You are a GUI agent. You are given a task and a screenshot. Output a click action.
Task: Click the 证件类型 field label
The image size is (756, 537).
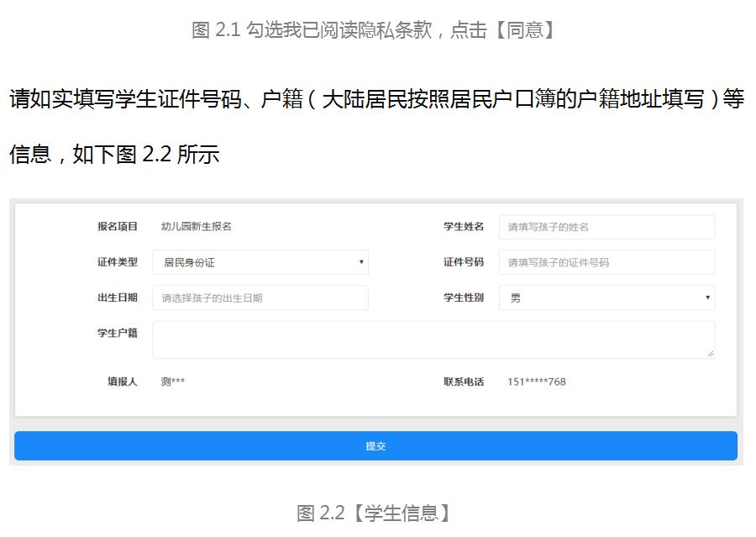(x=116, y=262)
